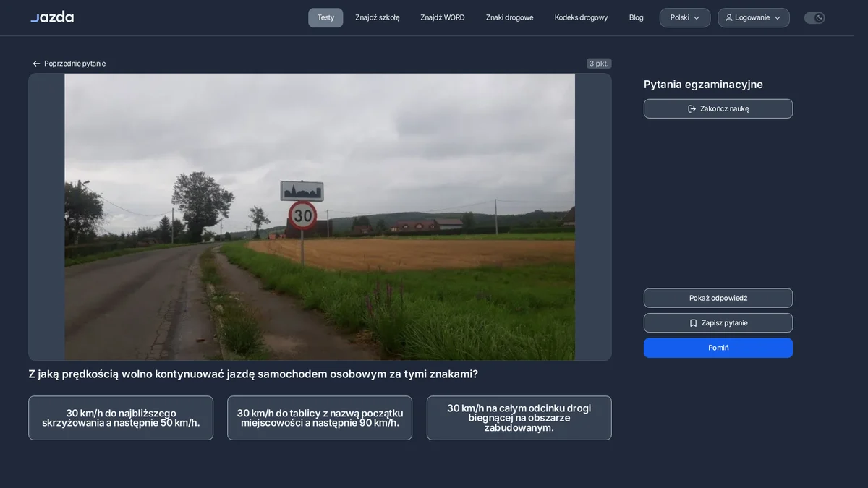
Task: Click the road sign question photo
Action: (320, 217)
